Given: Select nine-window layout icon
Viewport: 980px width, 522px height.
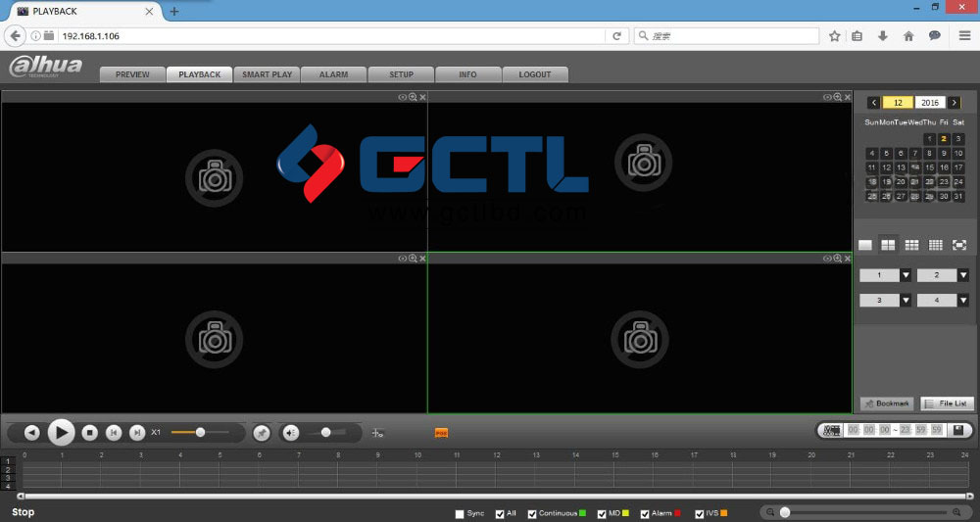Looking at the screenshot, I should coord(911,246).
